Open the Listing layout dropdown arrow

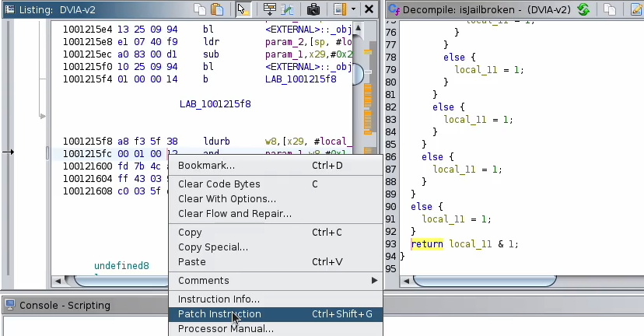353,9
